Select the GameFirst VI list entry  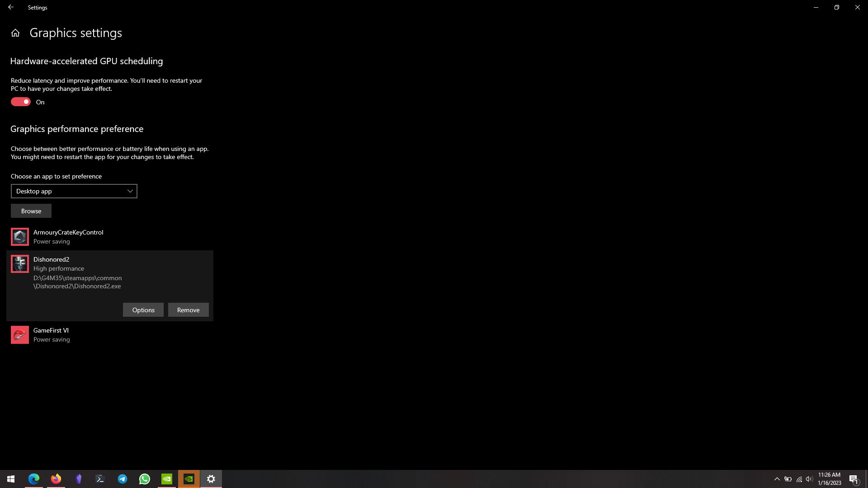coord(108,335)
